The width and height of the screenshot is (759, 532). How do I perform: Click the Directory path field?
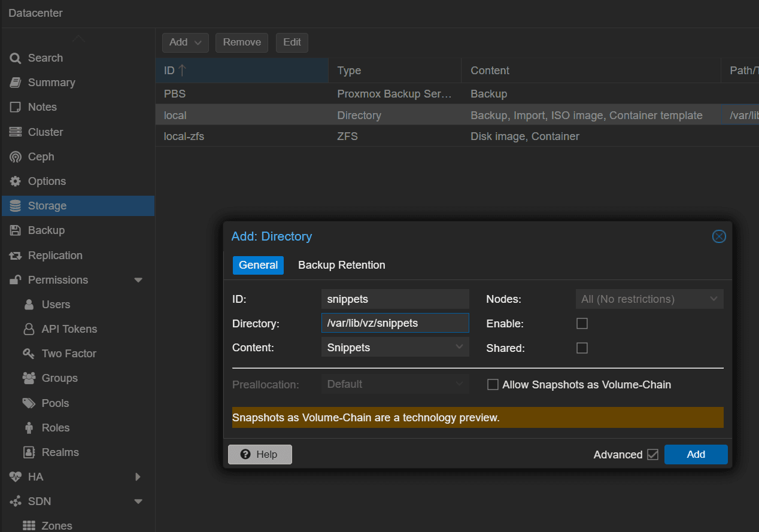coord(395,323)
